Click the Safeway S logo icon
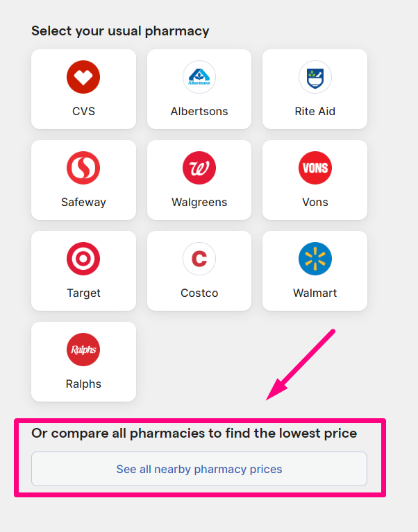Image resolution: width=418 pixels, height=532 pixels. (83, 168)
